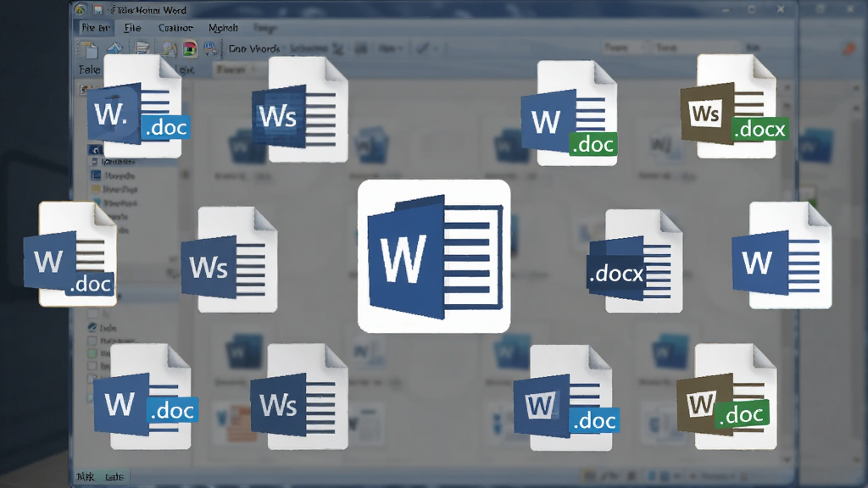
Task: Close the partially visible window behind
Action: coord(849,8)
